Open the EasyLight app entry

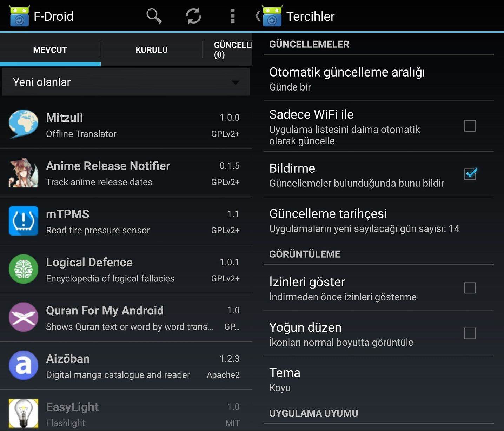click(126, 411)
